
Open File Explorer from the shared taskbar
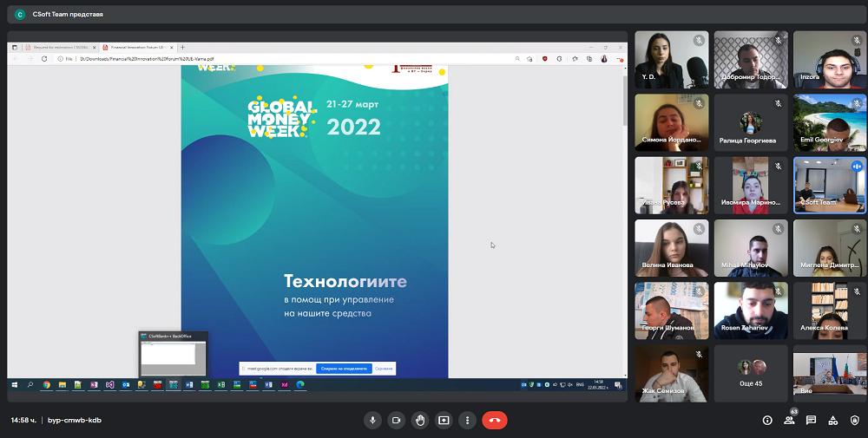62,384
